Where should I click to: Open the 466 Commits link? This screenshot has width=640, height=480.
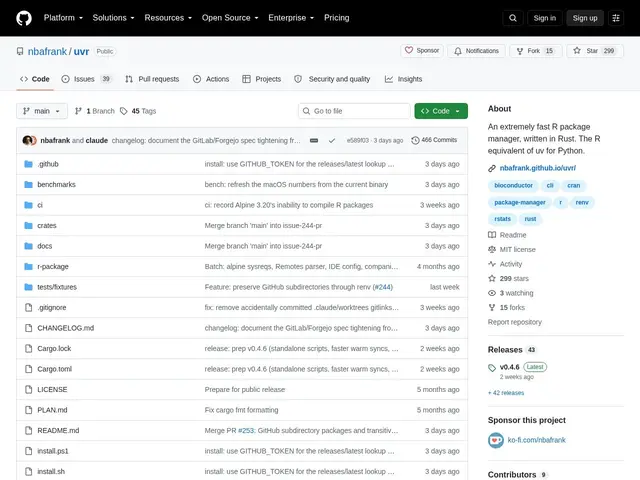point(434,140)
